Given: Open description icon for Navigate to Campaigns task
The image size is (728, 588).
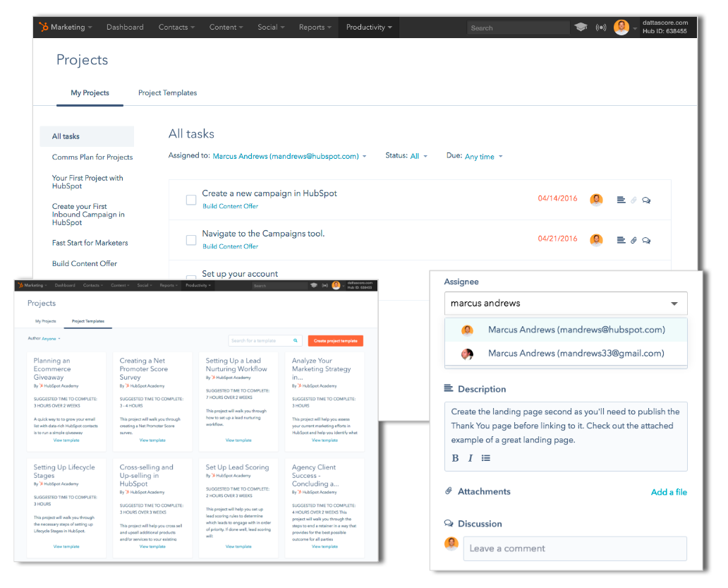Looking at the screenshot, I should [621, 240].
